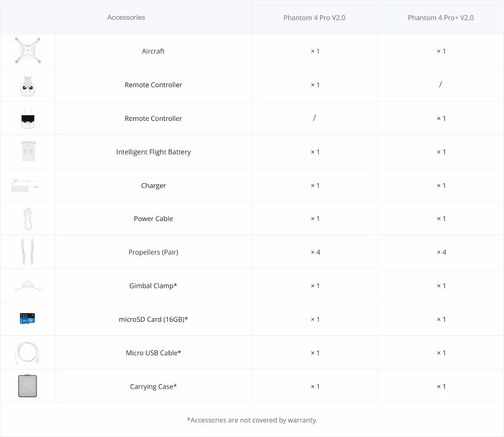
Task: Click the Accessories column header
Action: click(126, 18)
